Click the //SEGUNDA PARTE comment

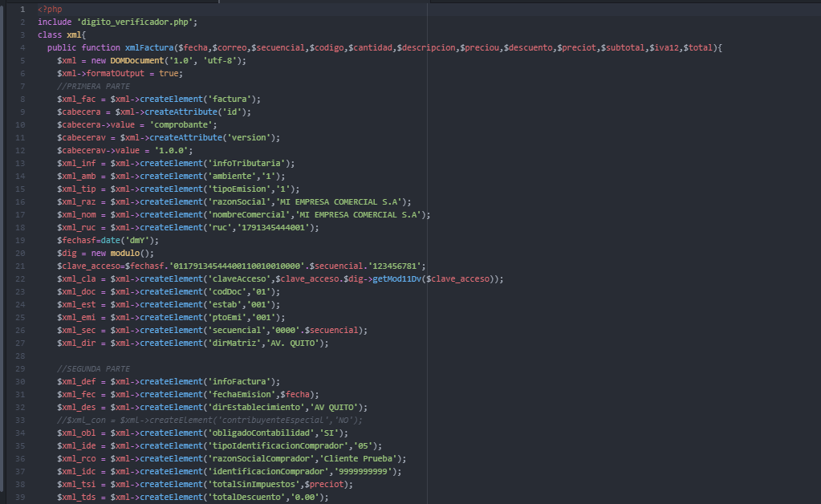coord(93,369)
